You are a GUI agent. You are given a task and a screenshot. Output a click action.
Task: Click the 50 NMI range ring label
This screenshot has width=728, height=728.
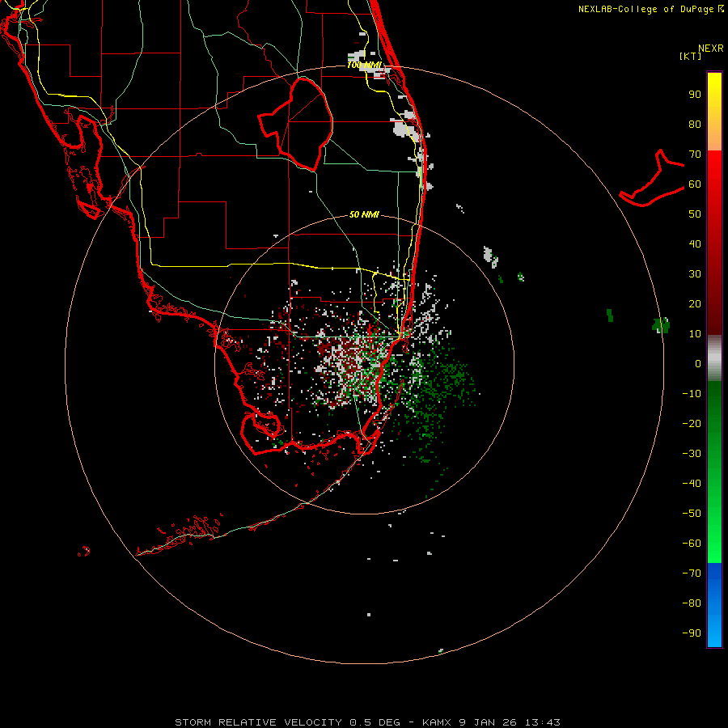(x=364, y=214)
